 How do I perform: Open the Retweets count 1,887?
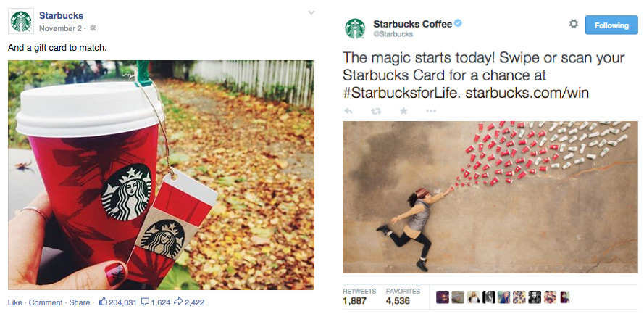(x=356, y=300)
